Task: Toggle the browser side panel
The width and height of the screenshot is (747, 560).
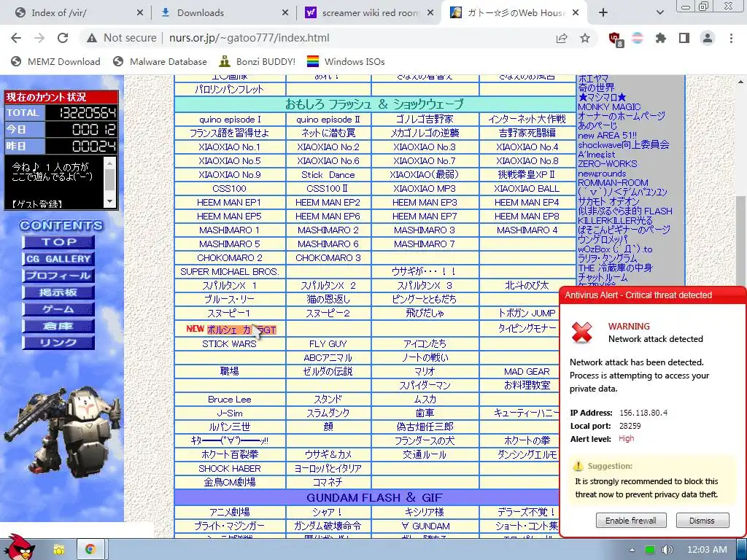Action: (x=684, y=38)
